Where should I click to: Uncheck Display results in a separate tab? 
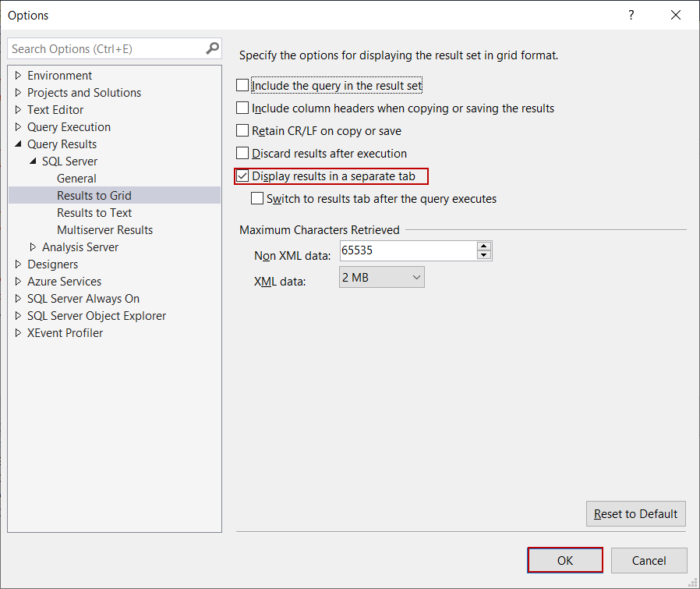point(243,176)
